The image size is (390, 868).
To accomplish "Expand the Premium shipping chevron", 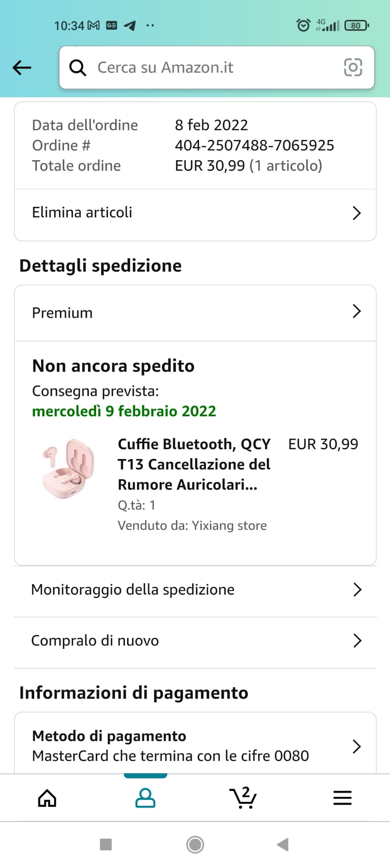I will point(357,312).
